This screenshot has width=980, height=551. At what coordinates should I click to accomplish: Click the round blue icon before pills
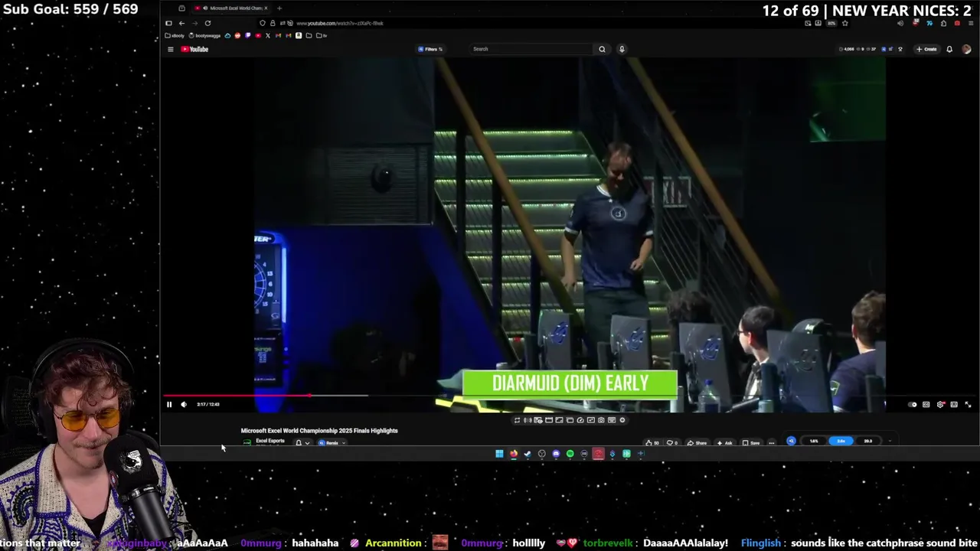coord(792,441)
